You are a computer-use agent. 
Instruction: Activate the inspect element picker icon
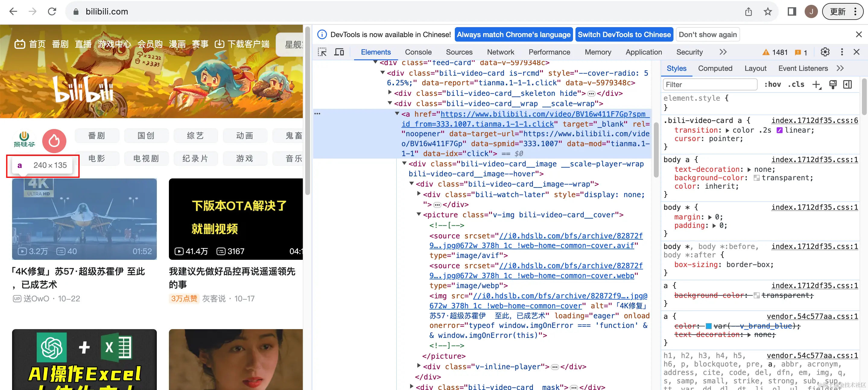point(322,52)
